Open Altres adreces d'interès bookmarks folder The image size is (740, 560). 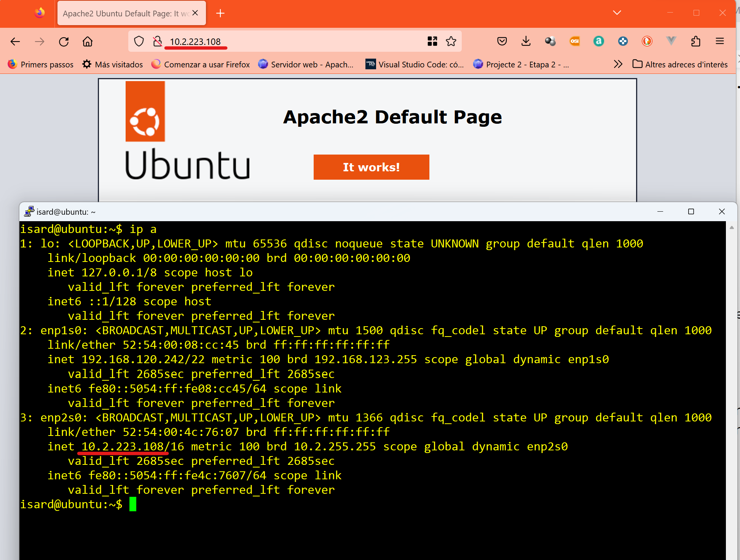pos(680,64)
